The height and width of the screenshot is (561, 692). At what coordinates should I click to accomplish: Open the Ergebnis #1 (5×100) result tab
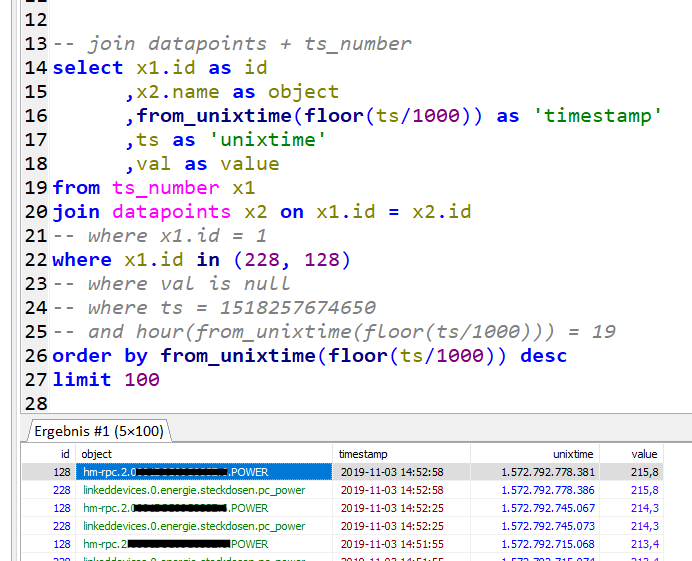[99, 431]
